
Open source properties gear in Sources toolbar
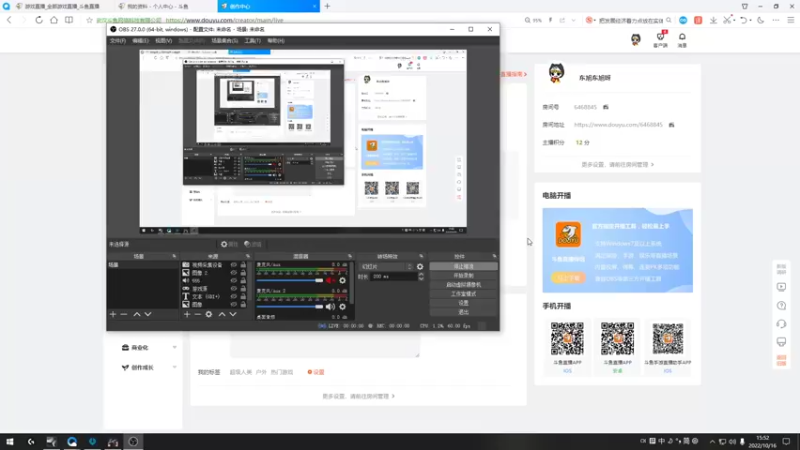(x=209, y=314)
